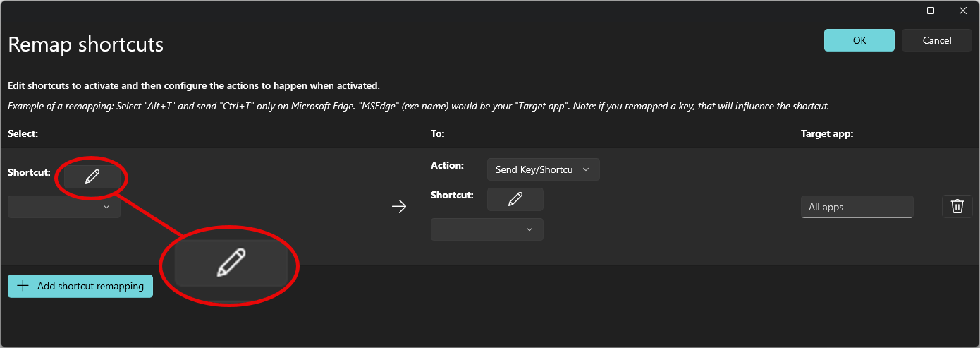Minimize the Remap shortcuts window
Viewport: 980px width, 348px height.
pyautogui.click(x=898, y=10)
